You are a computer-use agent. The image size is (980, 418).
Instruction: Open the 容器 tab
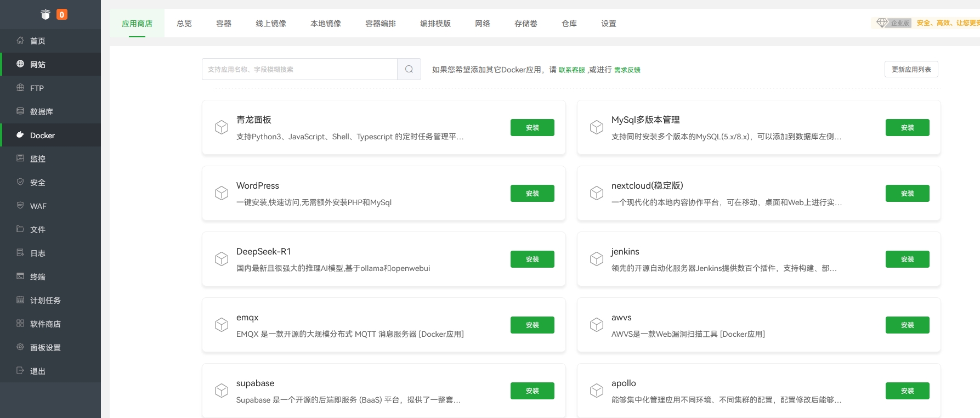coord(224,24)
